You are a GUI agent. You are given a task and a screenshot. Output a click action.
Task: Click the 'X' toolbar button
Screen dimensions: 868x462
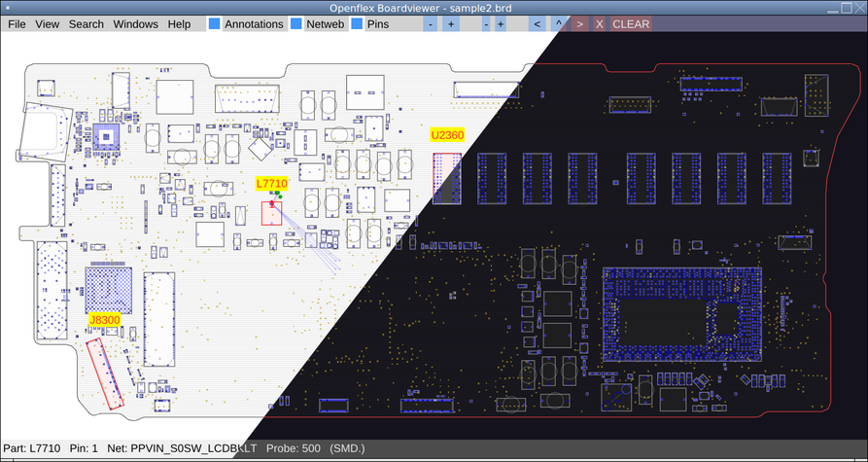point(600,23)
